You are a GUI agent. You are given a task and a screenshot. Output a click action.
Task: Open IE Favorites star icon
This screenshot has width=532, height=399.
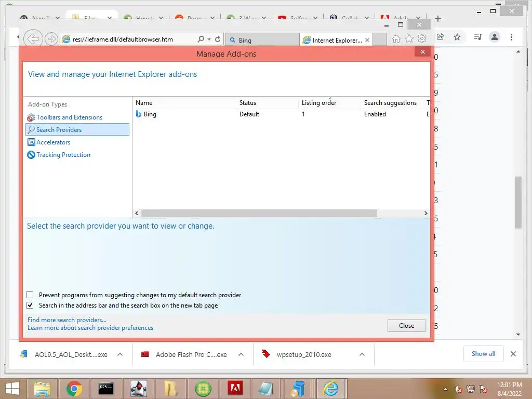click(x=409, y=38)
